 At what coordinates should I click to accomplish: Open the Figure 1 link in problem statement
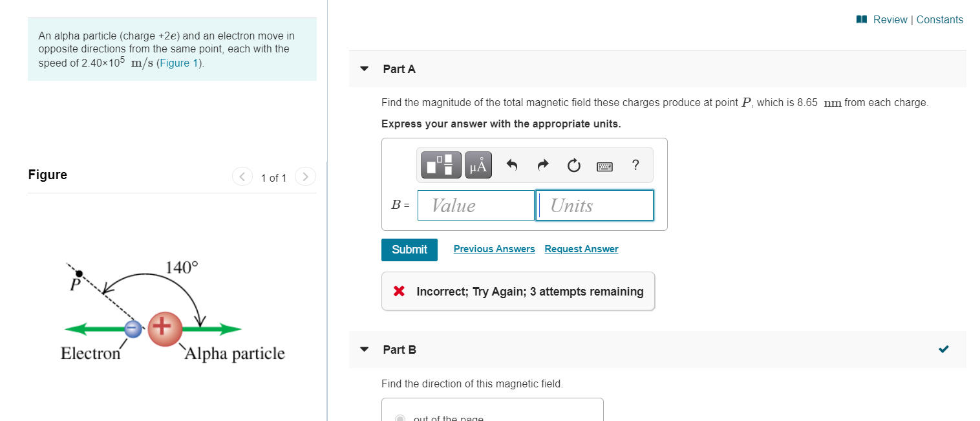[178, 63]
